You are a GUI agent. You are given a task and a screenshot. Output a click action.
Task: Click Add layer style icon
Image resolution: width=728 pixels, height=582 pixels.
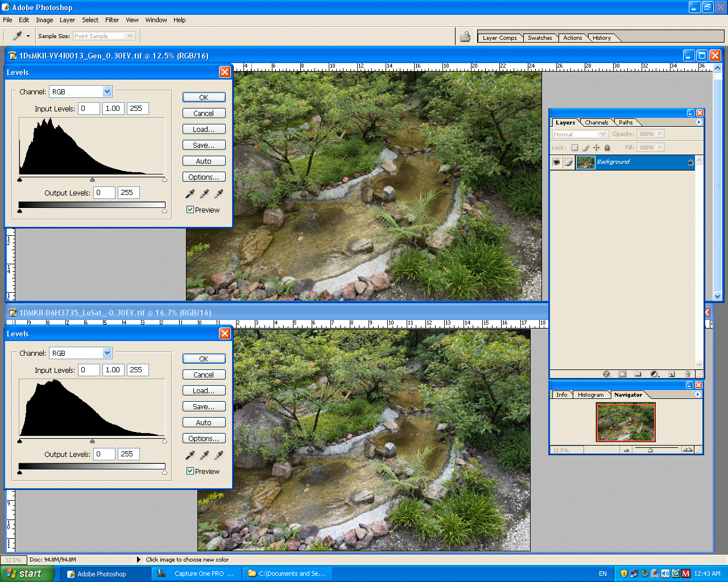click(606, 374)
